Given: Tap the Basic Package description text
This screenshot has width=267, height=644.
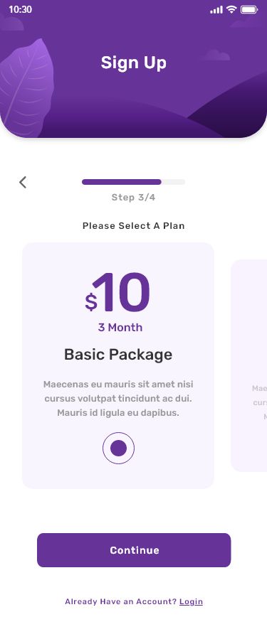Looking at the screenshot, I should (118, 398).
